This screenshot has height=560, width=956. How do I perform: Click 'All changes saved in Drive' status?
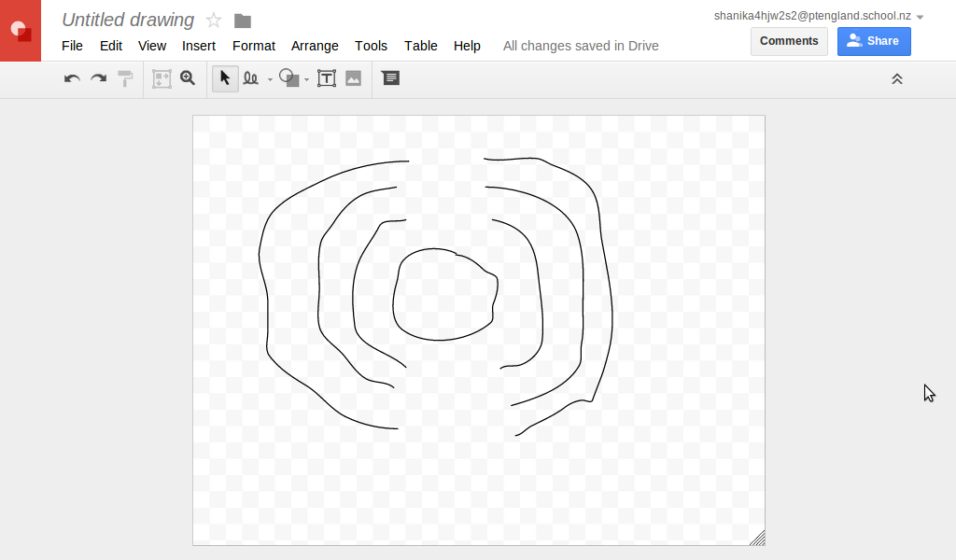[x=581, y=46]
